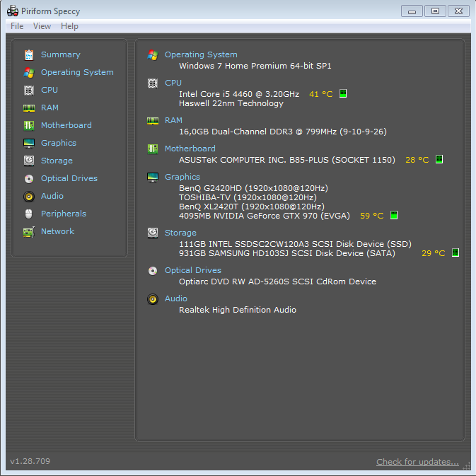Open the File menu
The height and width of the screenshot is (476, 476).
click(x=17, y=26)
